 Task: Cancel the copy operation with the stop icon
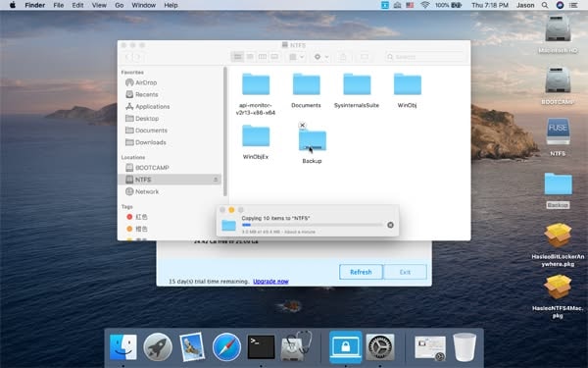[x=390, y=225]
